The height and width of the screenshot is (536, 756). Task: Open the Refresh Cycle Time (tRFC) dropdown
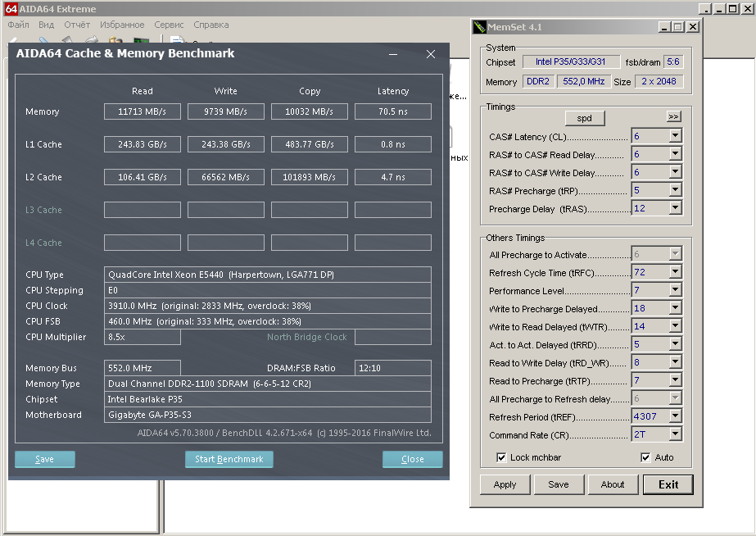tap(675, 272)
